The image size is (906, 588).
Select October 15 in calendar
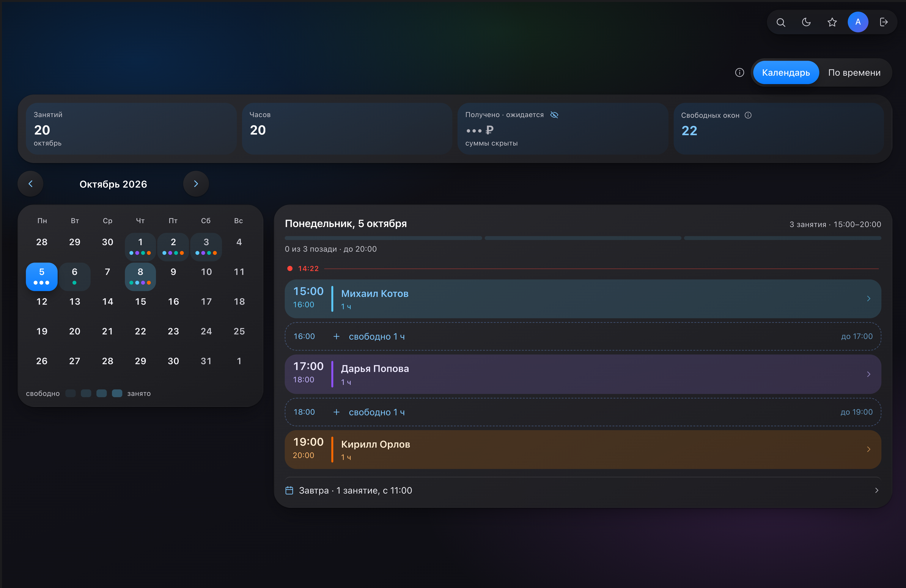pos(140,302)
